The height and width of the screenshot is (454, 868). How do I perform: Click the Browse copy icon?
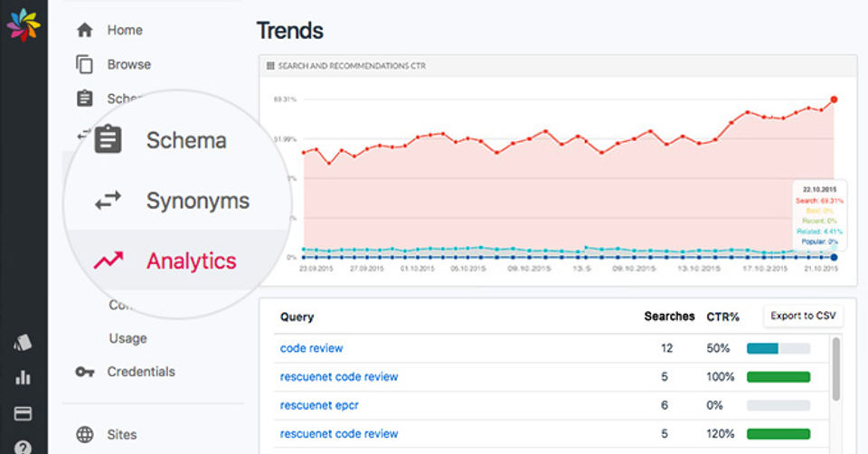pyautogui.click(x=85, y=64)
